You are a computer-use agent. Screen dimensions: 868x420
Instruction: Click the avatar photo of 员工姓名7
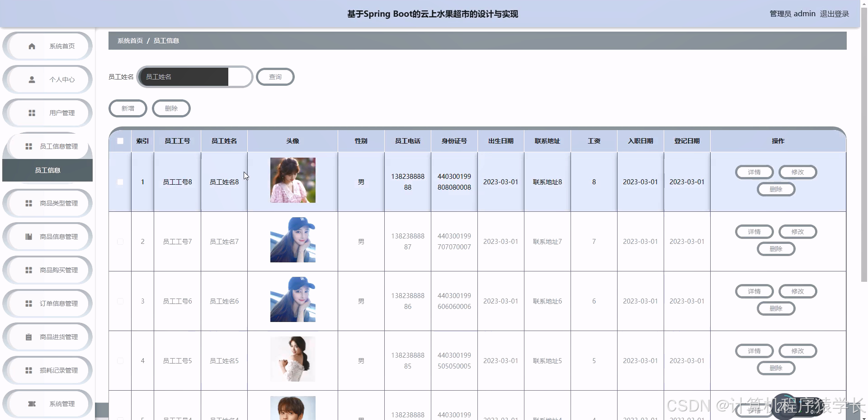tap(293, 240)
